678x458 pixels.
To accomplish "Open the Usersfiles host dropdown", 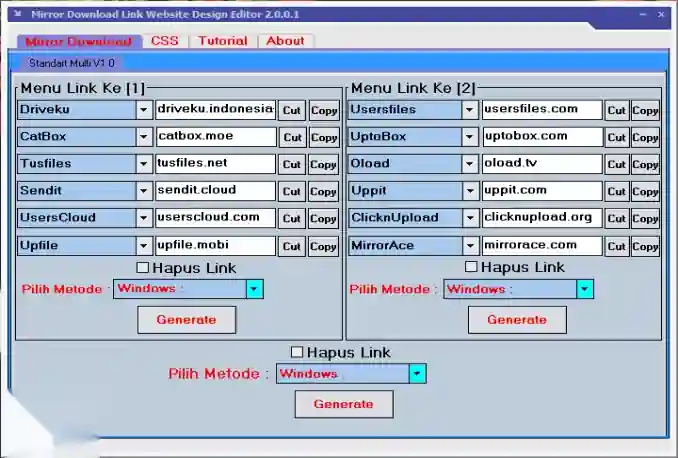I will click(x=470, y=110).
